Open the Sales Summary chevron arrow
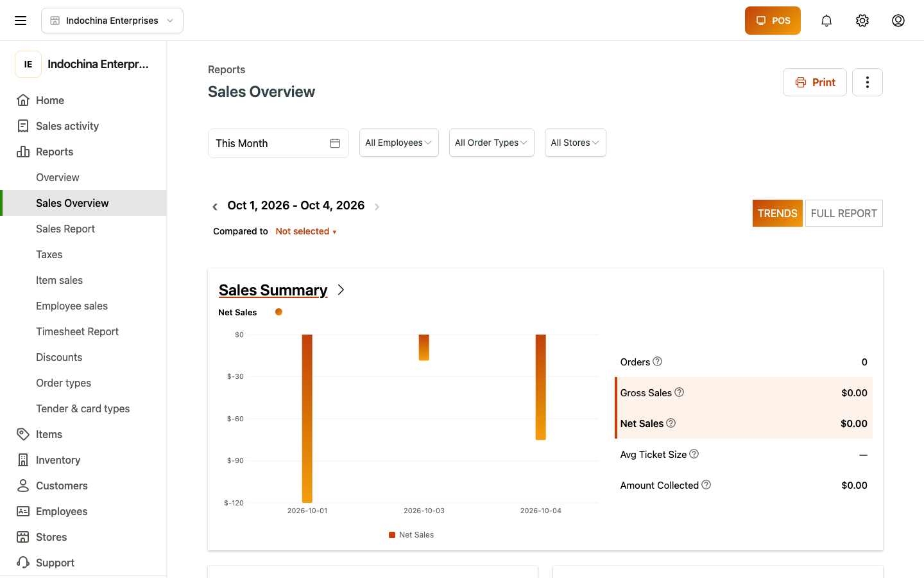 pos(341,290)
